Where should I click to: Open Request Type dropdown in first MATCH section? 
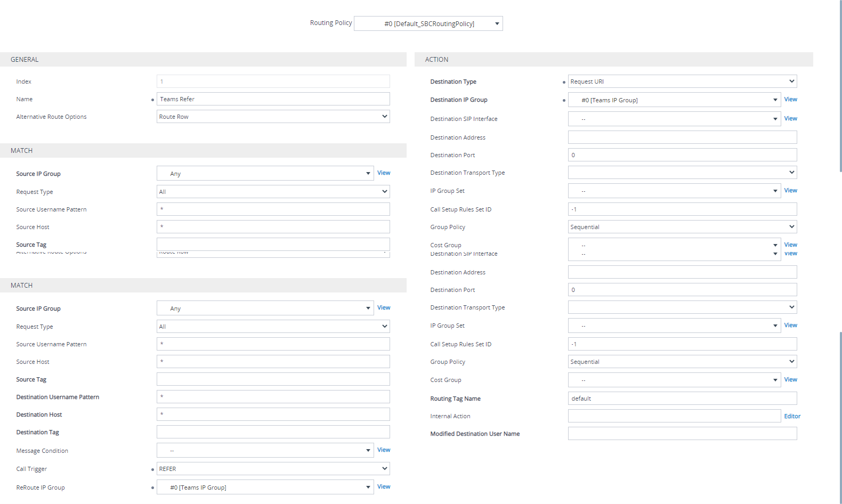coord(273,192)
